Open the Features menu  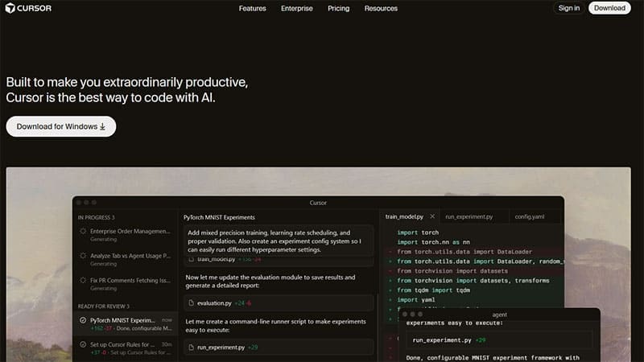[x=252, y=8]
